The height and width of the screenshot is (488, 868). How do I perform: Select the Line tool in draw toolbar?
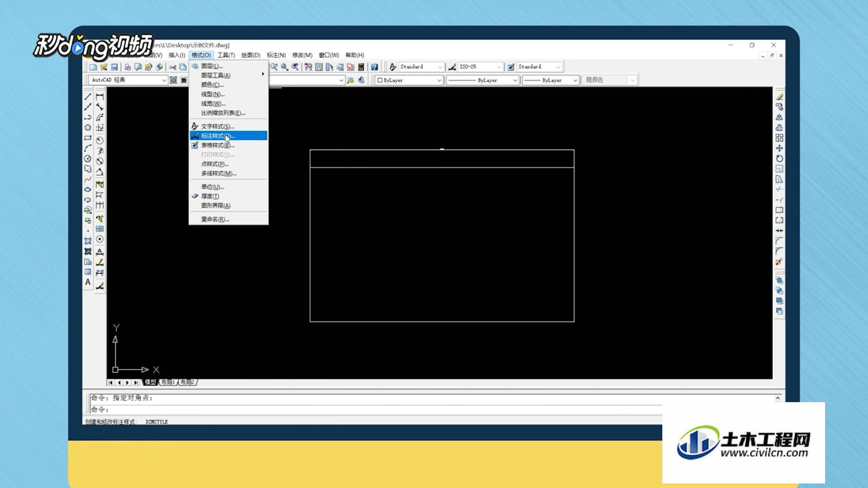pos(88,97)
